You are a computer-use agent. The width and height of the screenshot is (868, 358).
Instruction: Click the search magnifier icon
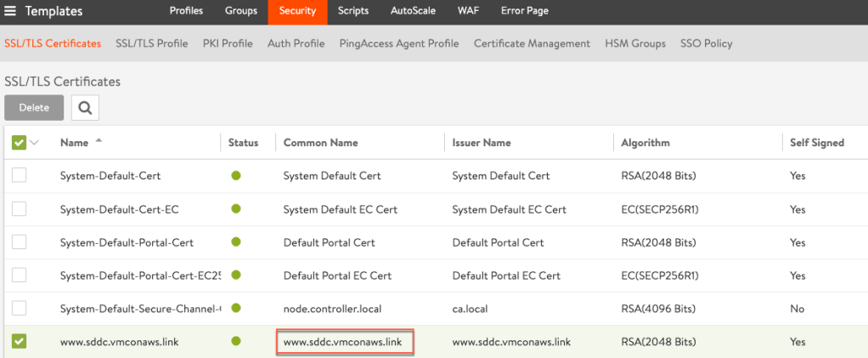(85, 108)
